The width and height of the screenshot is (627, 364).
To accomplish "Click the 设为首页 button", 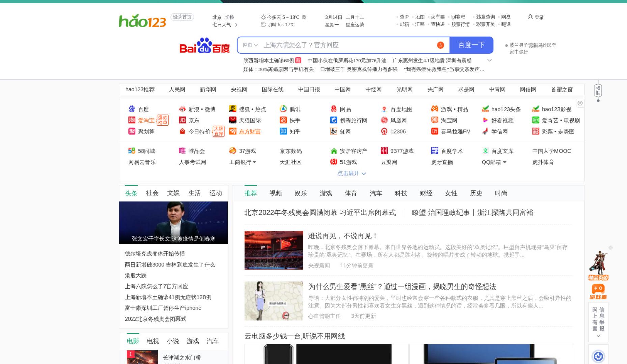I will point(182,17).
